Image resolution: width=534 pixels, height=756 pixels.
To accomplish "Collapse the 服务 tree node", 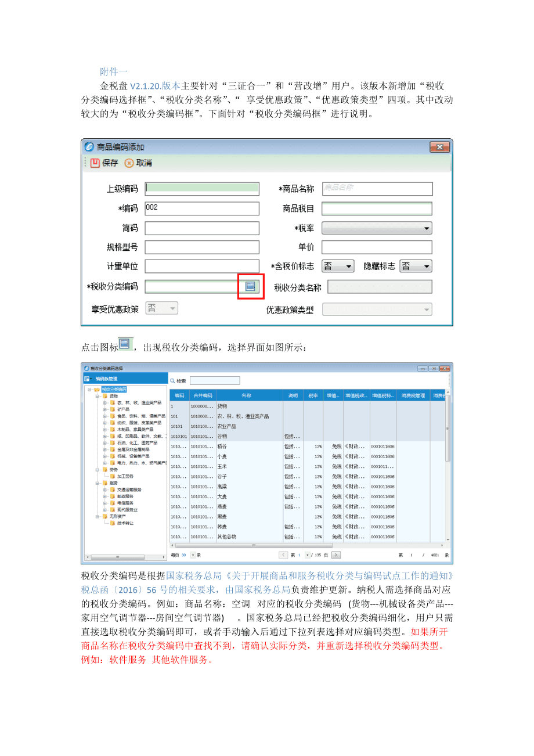I will point(97,483).
